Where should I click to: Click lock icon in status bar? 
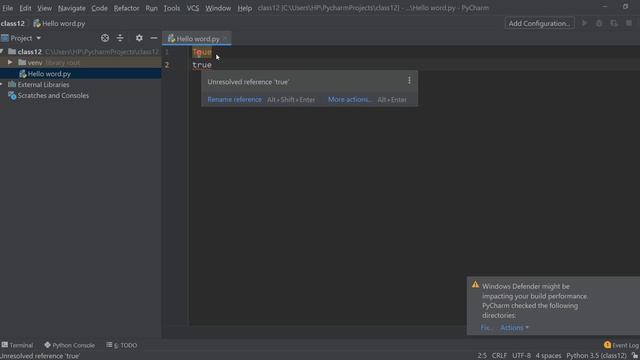tap(635, 356)
